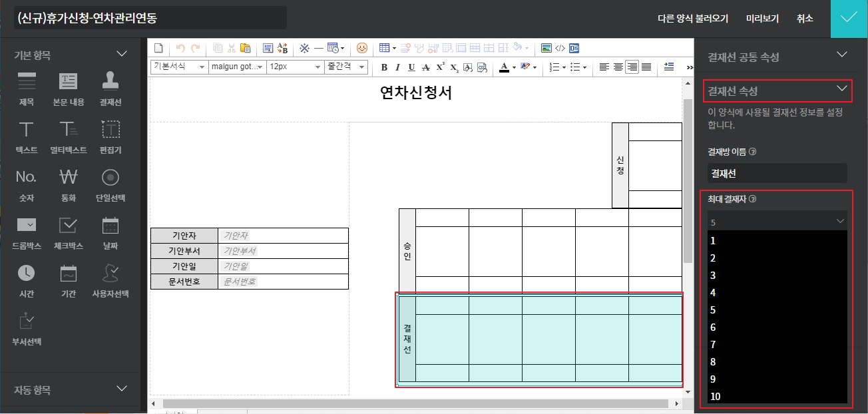This screenshot has width=868, height=414.
Task: Expand the 자동 항목 panel section
Action: click(122, 389)
